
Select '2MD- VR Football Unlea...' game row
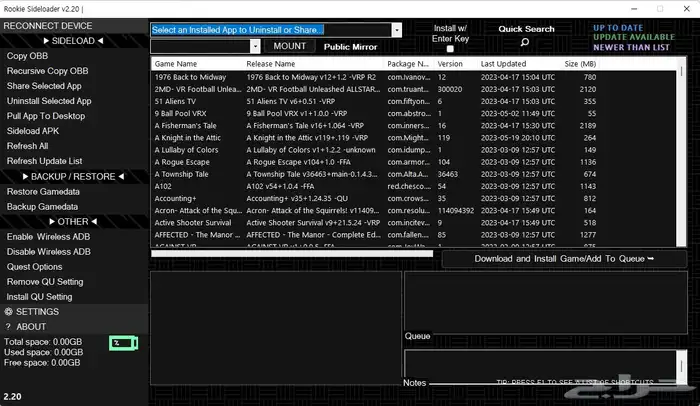pos(375,89)
